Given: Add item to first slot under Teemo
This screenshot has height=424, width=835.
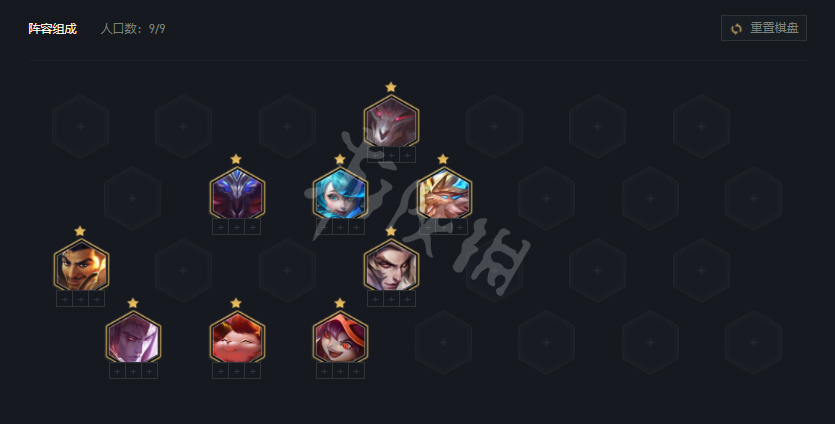Looking at the screenshot, I should pos(220,371).
